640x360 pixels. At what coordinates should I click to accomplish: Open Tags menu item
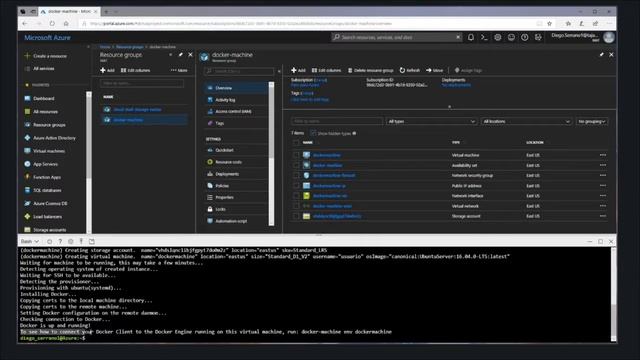pos(237,123)
